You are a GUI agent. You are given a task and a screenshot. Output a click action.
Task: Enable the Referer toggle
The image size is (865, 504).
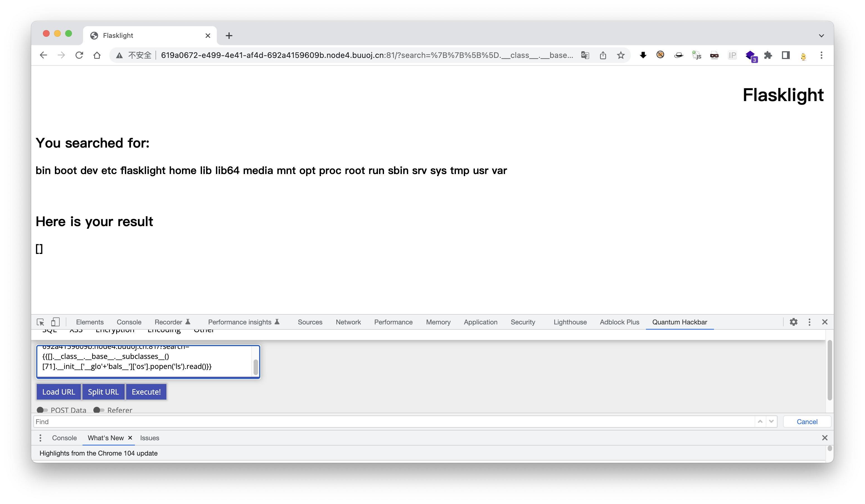click(x=99, y=410)
